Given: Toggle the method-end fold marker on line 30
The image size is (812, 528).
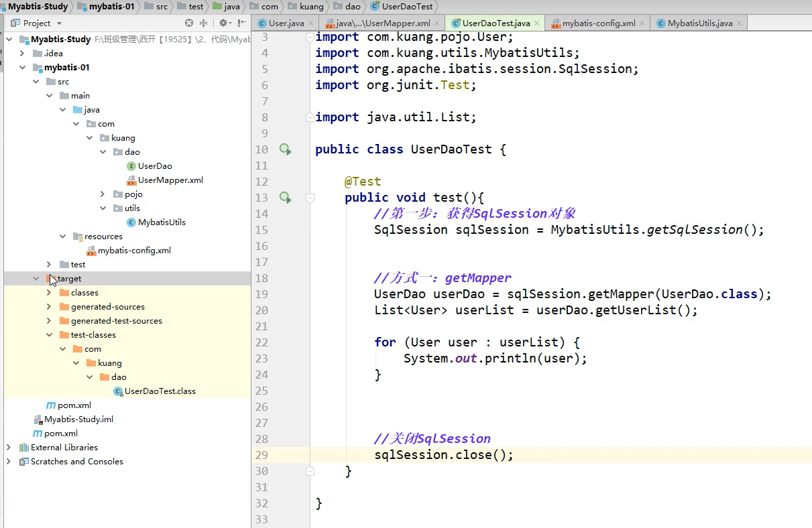Looking at the screenshot, I should (310, 471).
